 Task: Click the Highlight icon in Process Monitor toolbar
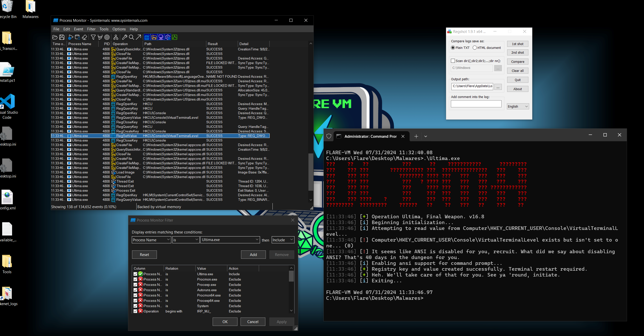tap(100, 37)
